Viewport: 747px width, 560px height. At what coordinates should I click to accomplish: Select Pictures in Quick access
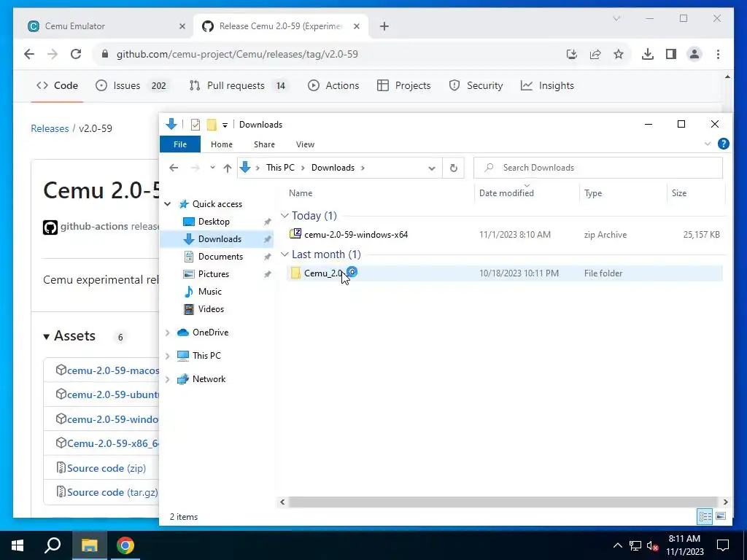click(x=214, y=274)
